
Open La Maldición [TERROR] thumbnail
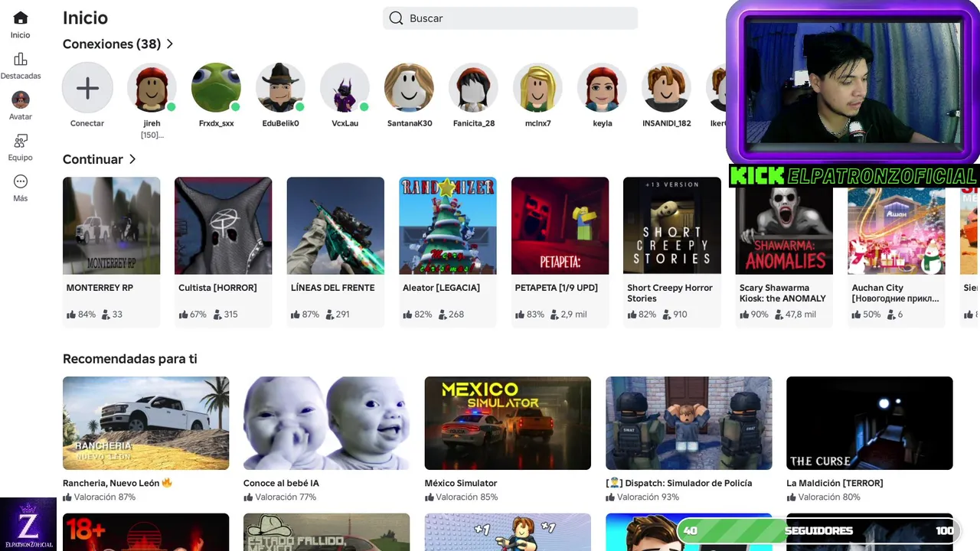coord(869,423)
